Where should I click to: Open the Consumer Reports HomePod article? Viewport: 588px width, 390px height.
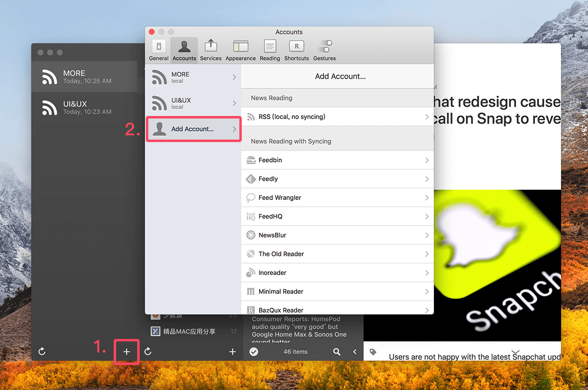tap(302, 330)
